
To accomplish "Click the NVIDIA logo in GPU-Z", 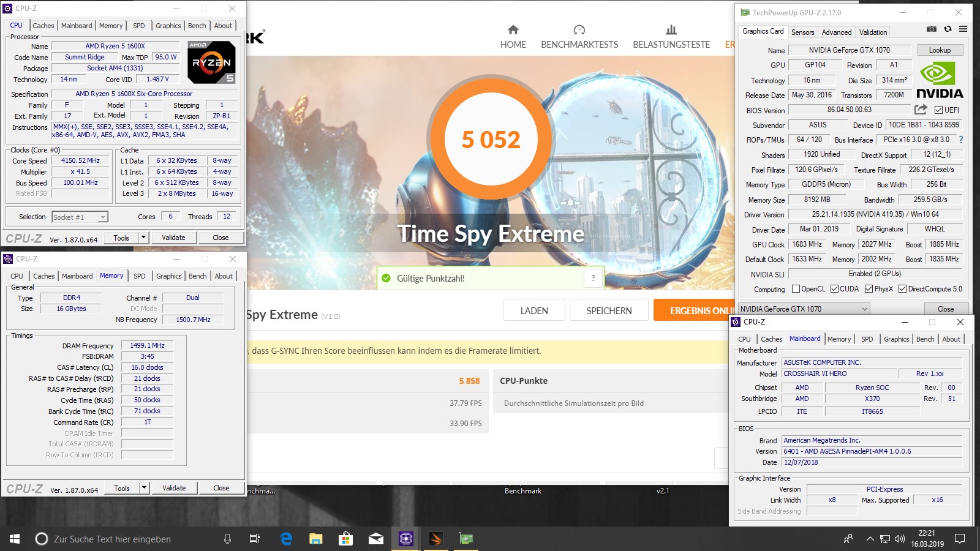I will (x=939, y=80).
